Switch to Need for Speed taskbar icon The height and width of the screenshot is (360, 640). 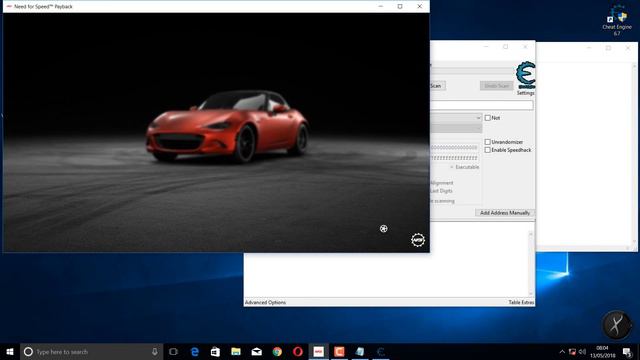318,351
